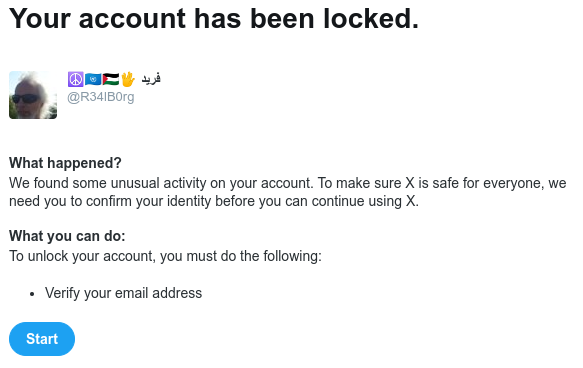Click 'Verify your email address' list item
The image size is (583, 368).
[123, 293]
